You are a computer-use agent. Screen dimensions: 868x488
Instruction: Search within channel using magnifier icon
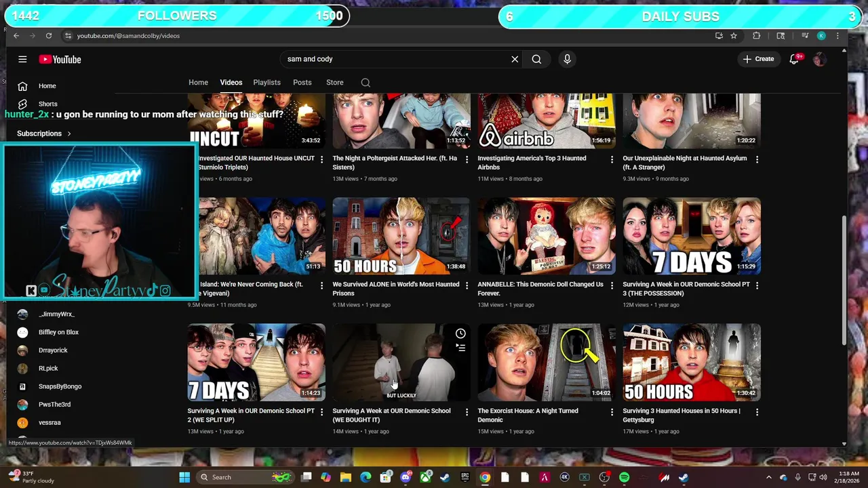click(x=366, y=83)
